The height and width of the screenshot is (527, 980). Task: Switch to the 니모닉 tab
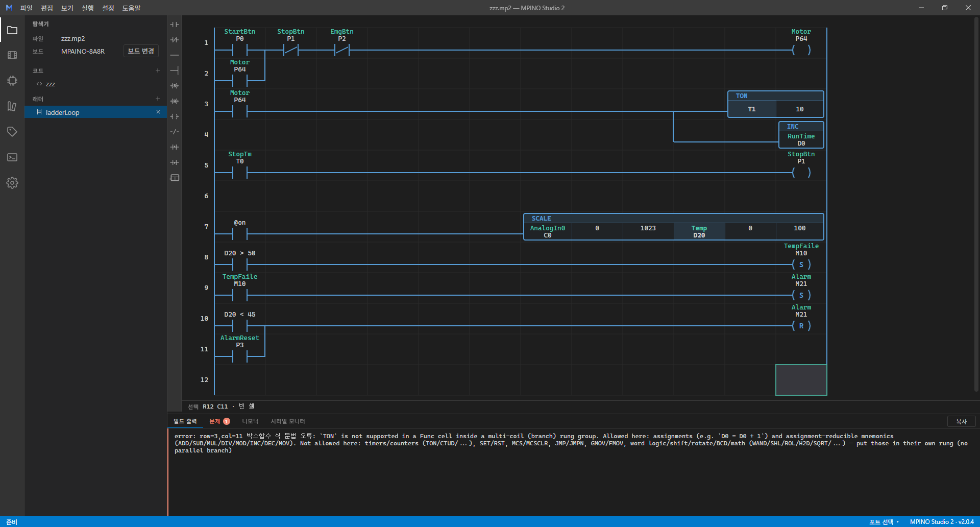pyautogui.click(x=250, y=421)
